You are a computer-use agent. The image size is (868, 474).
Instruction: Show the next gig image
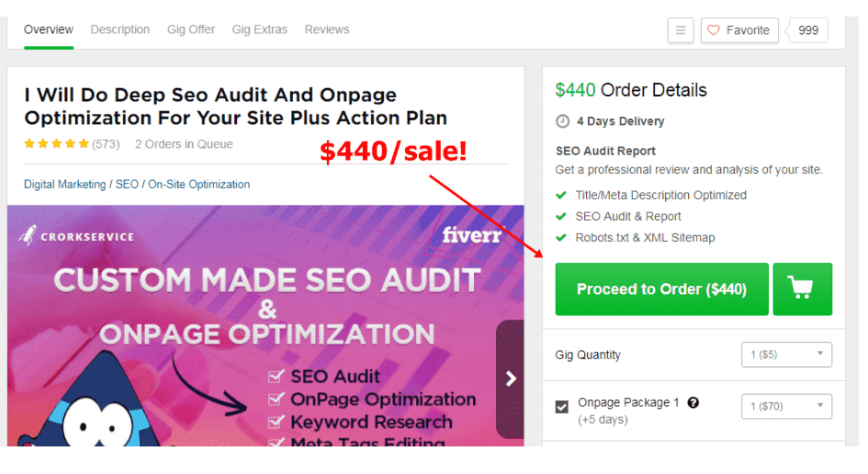point(511,378)
